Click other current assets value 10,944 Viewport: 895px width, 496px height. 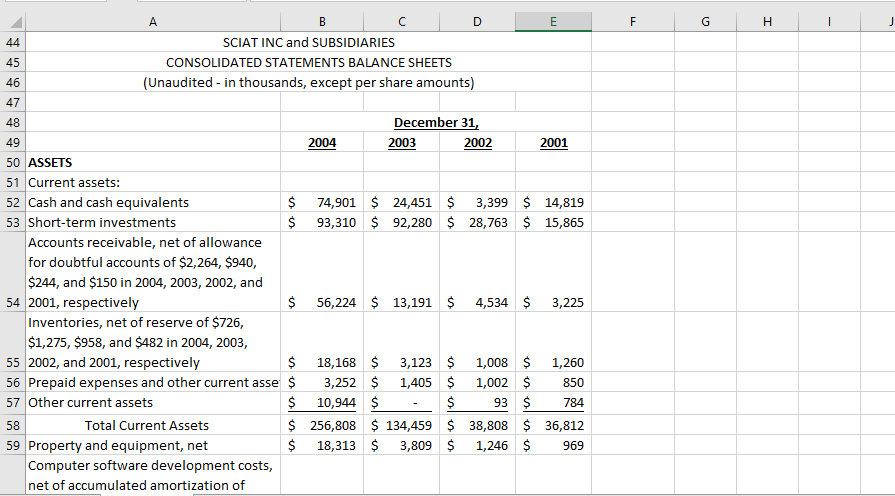(x=322, y=402)
